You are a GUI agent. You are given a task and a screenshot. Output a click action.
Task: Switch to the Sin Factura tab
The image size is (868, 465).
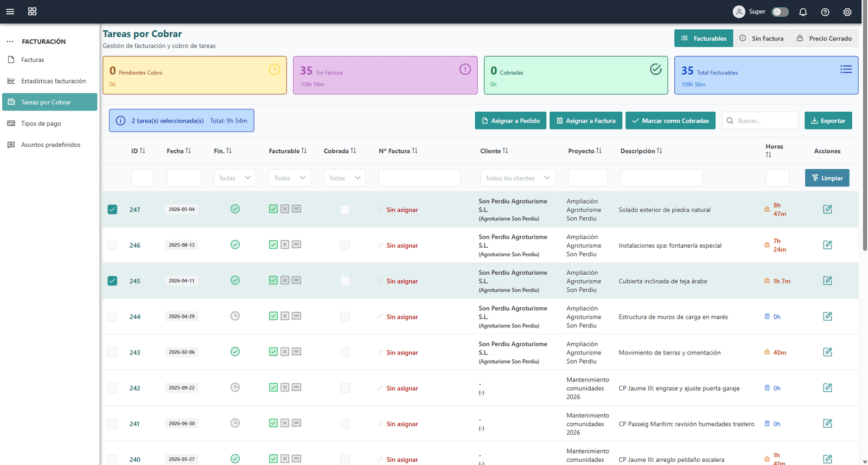point(762,38)
